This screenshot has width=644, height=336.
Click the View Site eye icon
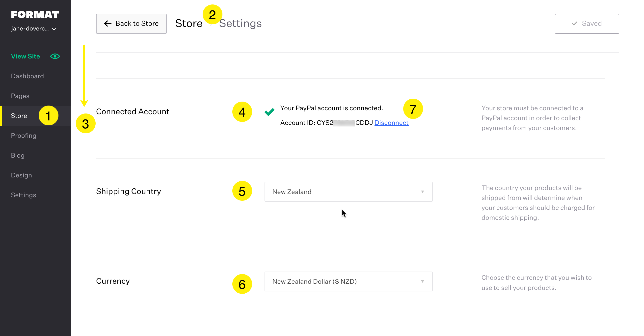click(55, 56)
